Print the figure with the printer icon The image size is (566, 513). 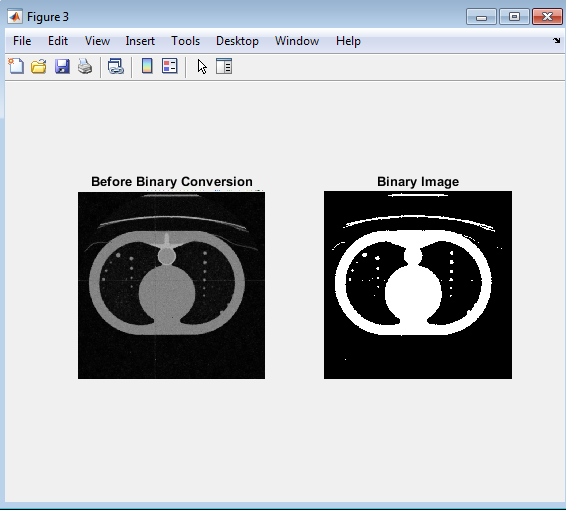tap(85, 66)
